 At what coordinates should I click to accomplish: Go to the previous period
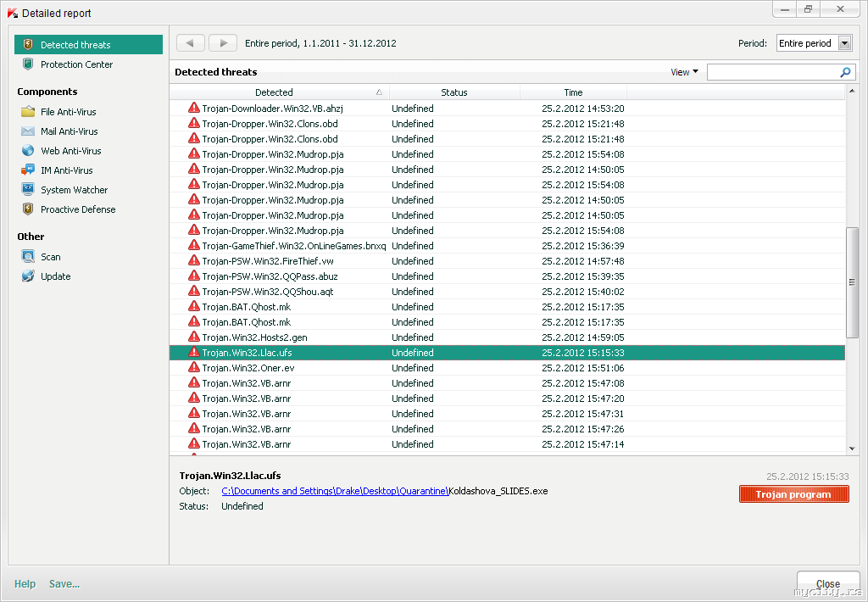point(191,43)
